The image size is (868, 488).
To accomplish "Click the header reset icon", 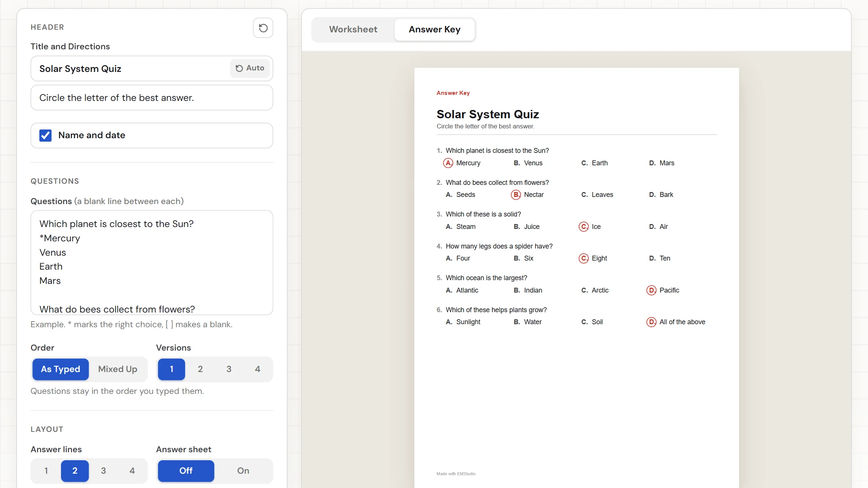I will 263,28.
